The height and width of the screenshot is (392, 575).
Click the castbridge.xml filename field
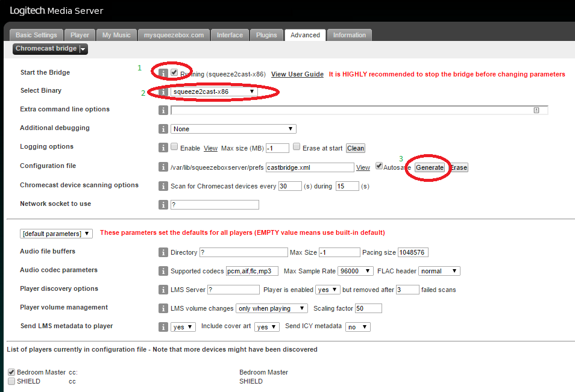310,167
